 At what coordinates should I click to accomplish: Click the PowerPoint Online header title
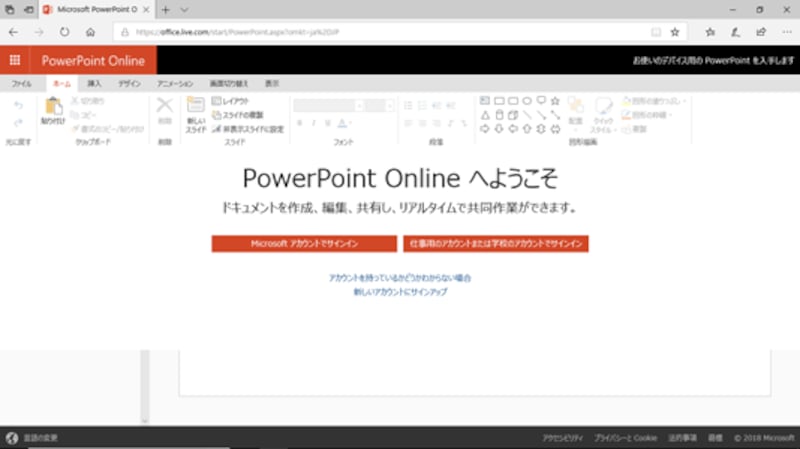tap(93, 61)
